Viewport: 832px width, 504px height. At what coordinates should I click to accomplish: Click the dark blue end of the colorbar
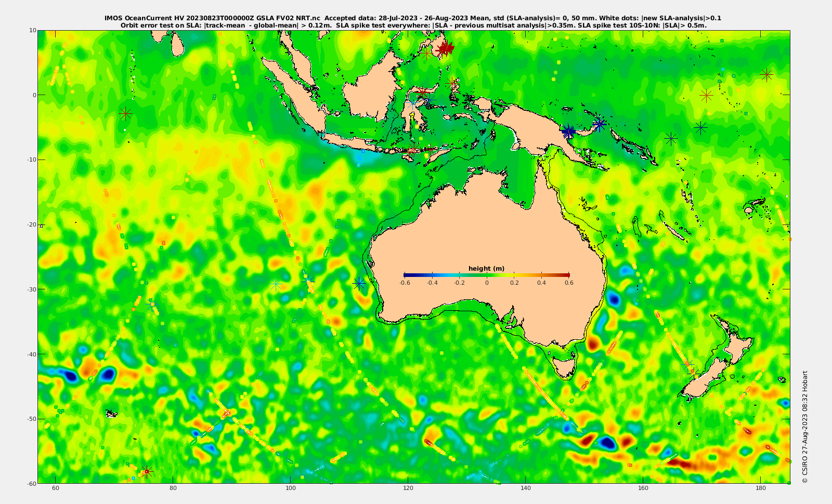[407, 275]
